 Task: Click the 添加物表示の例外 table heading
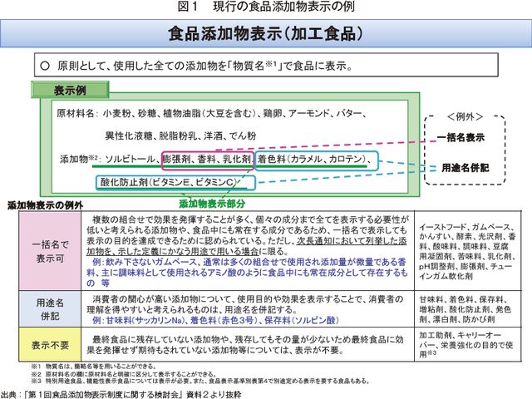[46, 204]
